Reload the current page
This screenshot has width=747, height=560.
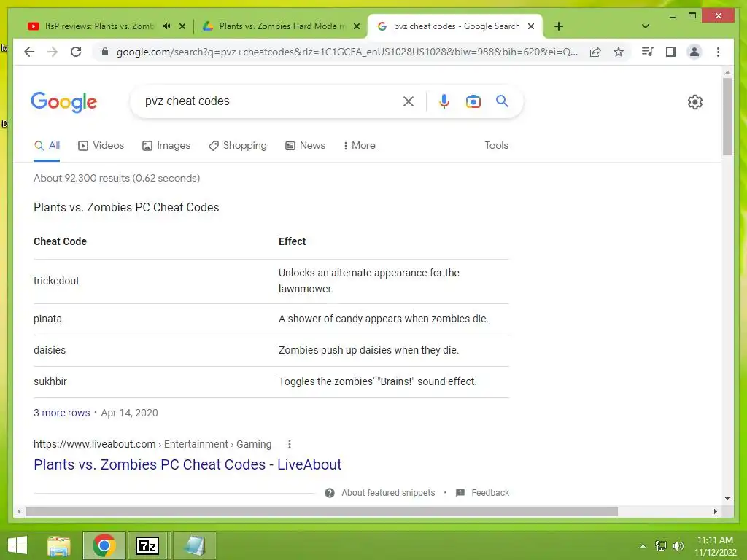click(76, 52)
